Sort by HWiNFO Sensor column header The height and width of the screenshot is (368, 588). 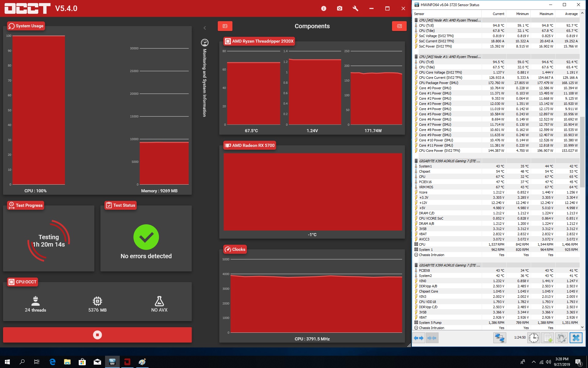(x=447, y=14)
